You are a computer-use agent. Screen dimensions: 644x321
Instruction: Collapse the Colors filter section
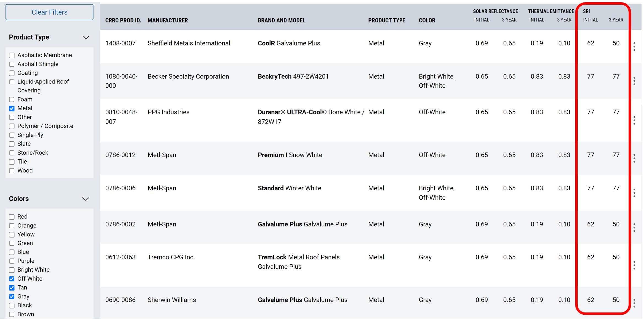[86, 199]
